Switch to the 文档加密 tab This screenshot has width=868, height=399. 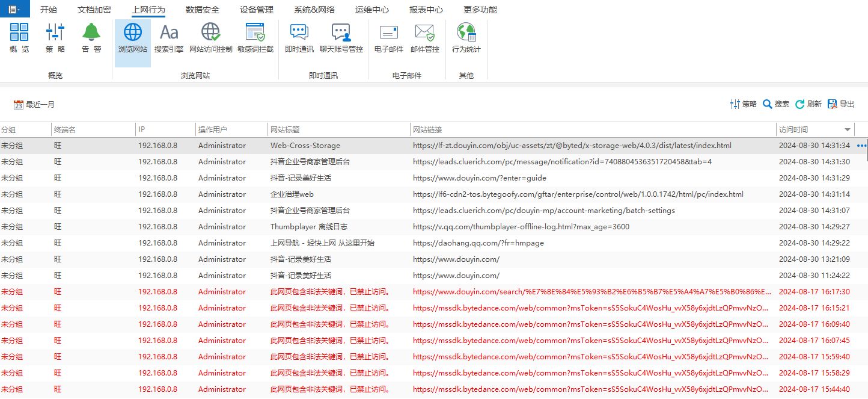[94, 10]
